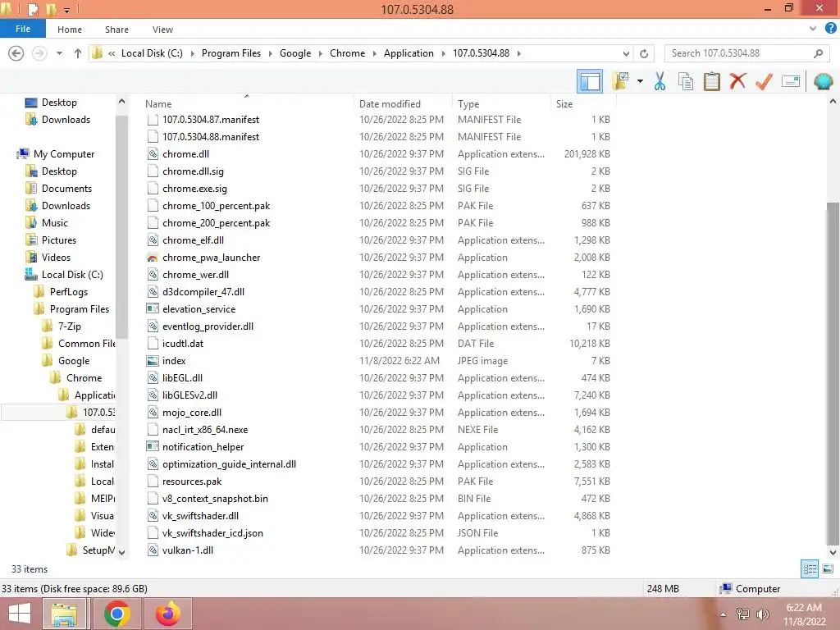This screenshot has height=630, width=840.
Task: Open Google Chrome from the taskbar
Action: pyautogui.click(x=116, y=614)
